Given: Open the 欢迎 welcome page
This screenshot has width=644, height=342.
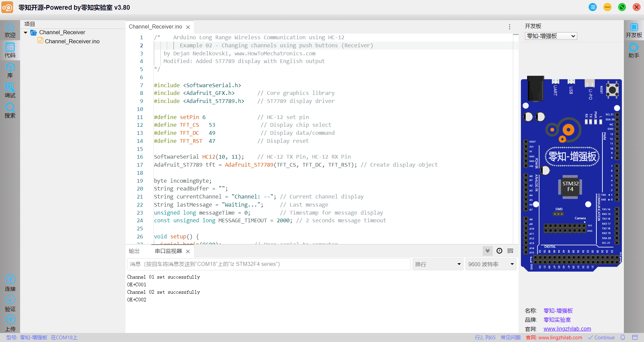Looking at the screenshot, I should (x=10, y=30).
